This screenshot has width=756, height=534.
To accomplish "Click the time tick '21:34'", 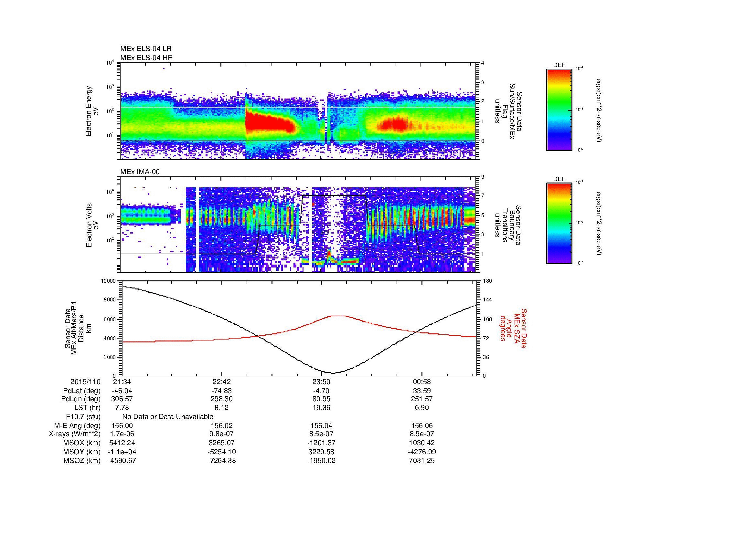I will coord(122,382).
